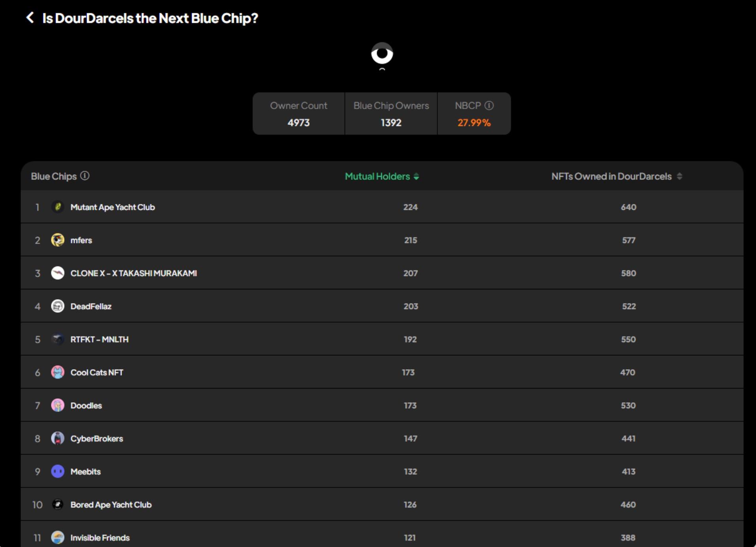Click the NBCP label text
Viewport: 756px width, 547px height.
[x=468, y=106]
